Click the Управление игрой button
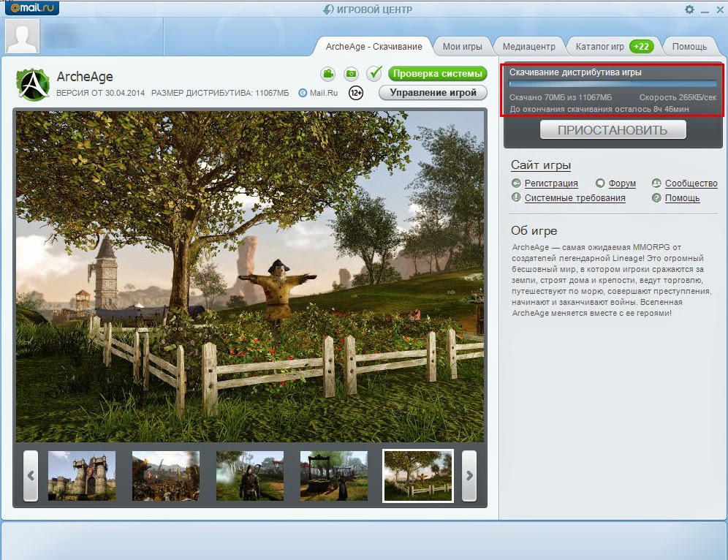This screenshot has width=728, height=560. 433,92
